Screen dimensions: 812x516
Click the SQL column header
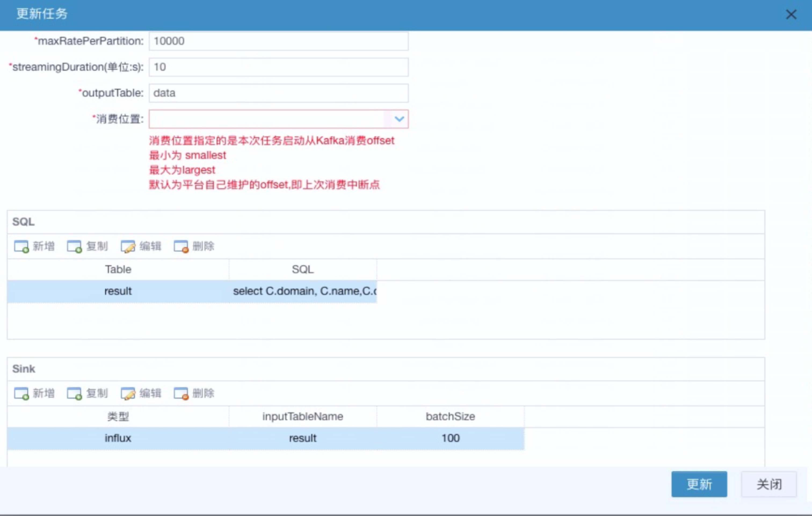tap(302, 270)
